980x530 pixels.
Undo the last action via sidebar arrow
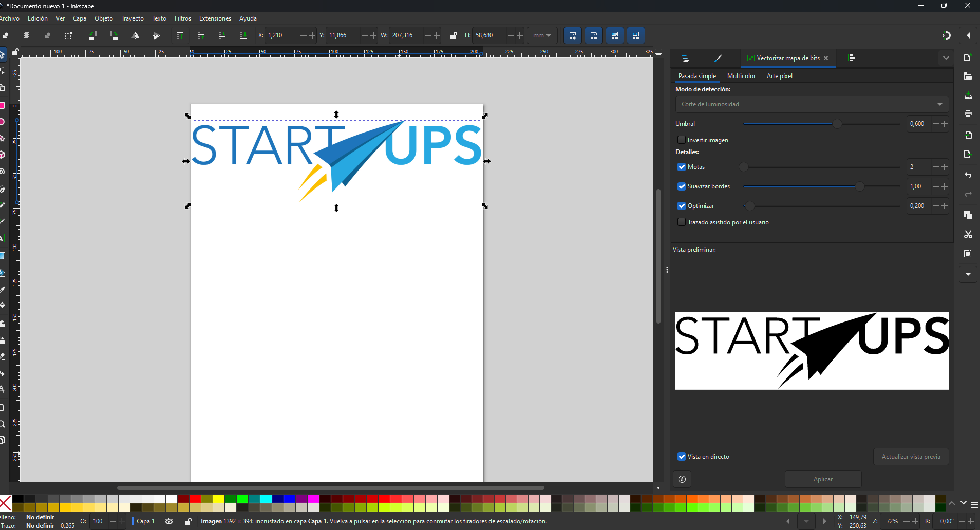(969, 175)
